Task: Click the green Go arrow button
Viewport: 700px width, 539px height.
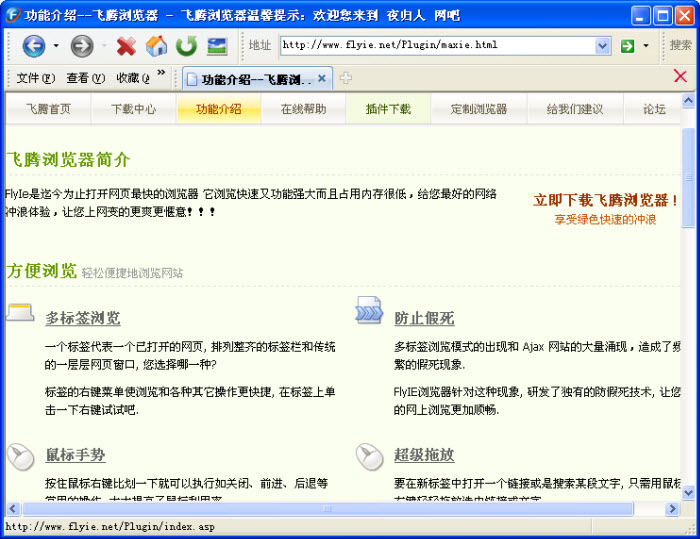Action: click(x=627, y=46)
